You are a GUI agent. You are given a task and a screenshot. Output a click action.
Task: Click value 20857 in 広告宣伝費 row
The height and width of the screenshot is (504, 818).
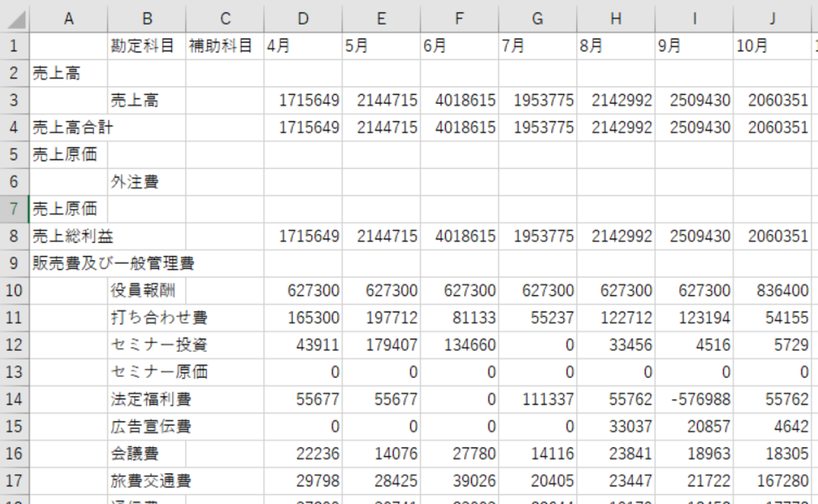[x=694, y=426]
